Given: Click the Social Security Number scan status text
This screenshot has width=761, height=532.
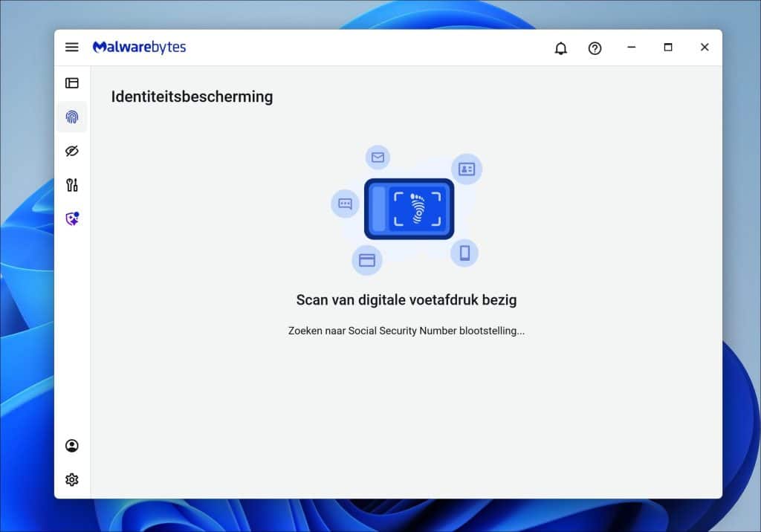Looking at the screenshot, I should pyautogui.click(x=407, y=331).
